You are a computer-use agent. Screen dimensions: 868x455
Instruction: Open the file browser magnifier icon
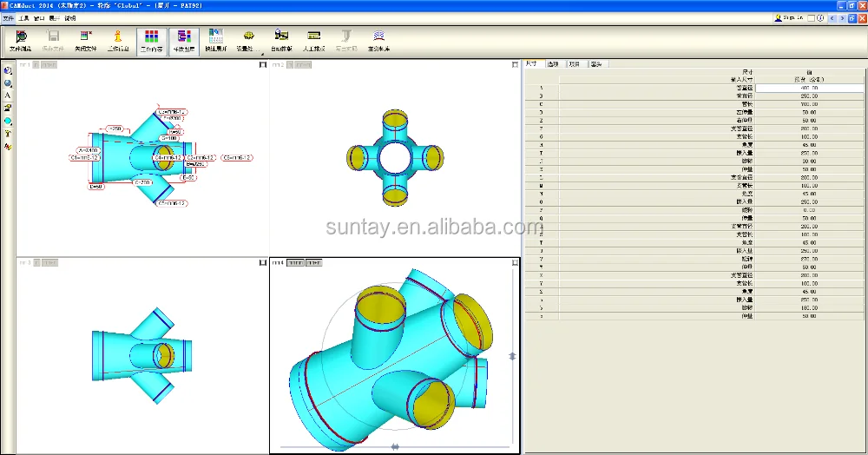(x=21, y=37)
